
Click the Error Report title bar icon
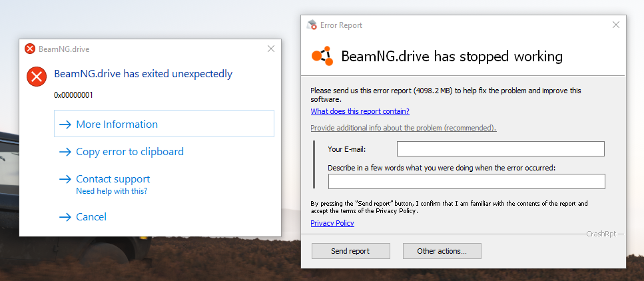point(312,25)
